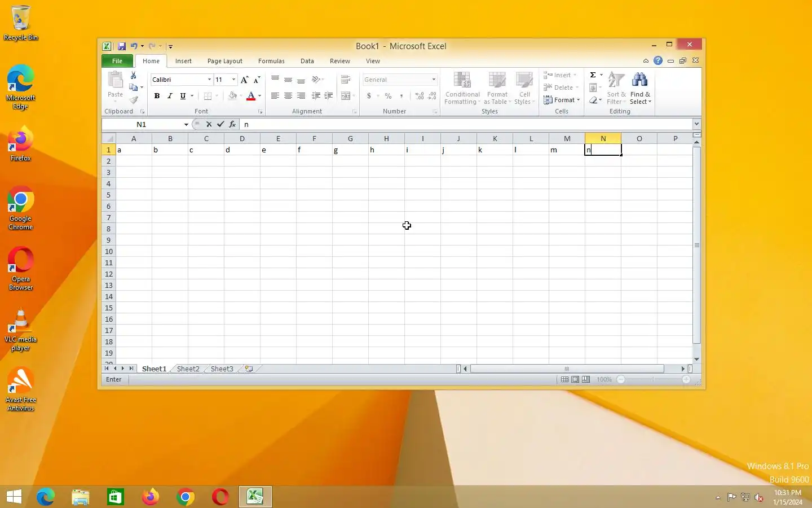Click the Decrease Indent icon
Screen dimensions: 812x508
tap(316, 96)
